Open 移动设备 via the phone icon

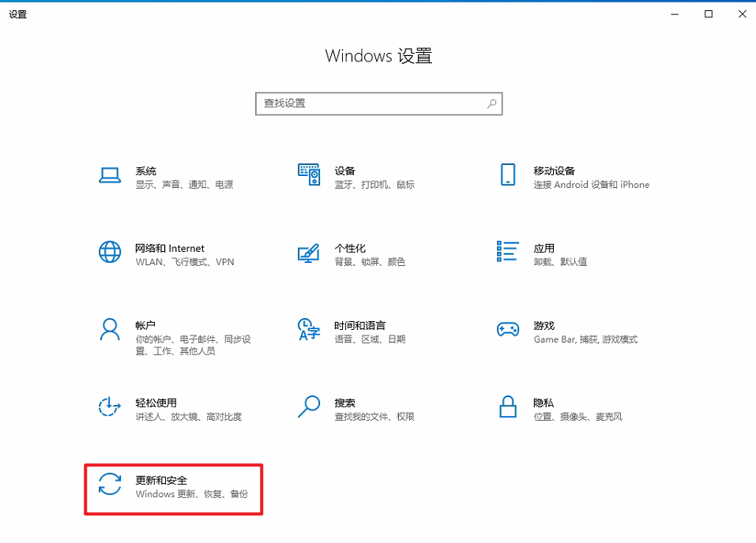(x=507, y=175)
